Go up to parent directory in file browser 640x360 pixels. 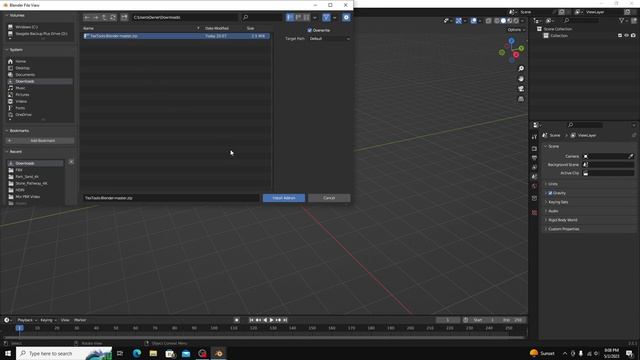point(104,18)
